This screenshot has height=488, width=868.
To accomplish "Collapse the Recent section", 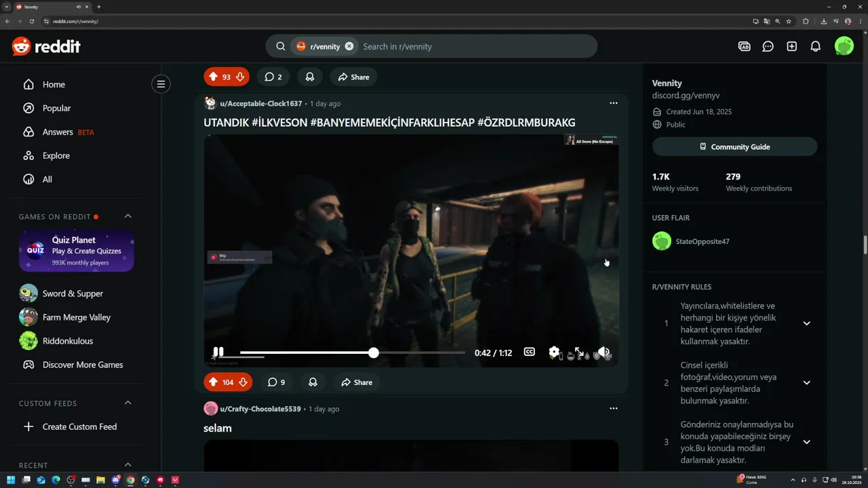I will click(x=127, y=464).
